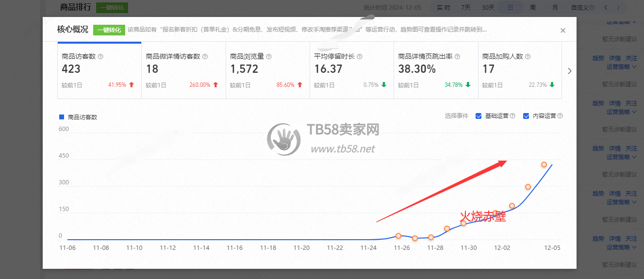
Task: Select the 平均停留时长 metric card
Action: tap(352, 70)
